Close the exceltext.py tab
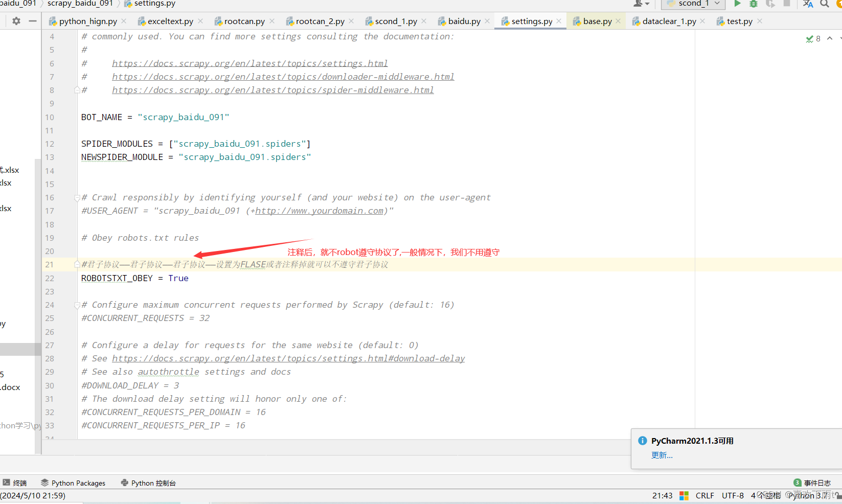The height and width of the screenshot is (504, 842). pos(200,21)
